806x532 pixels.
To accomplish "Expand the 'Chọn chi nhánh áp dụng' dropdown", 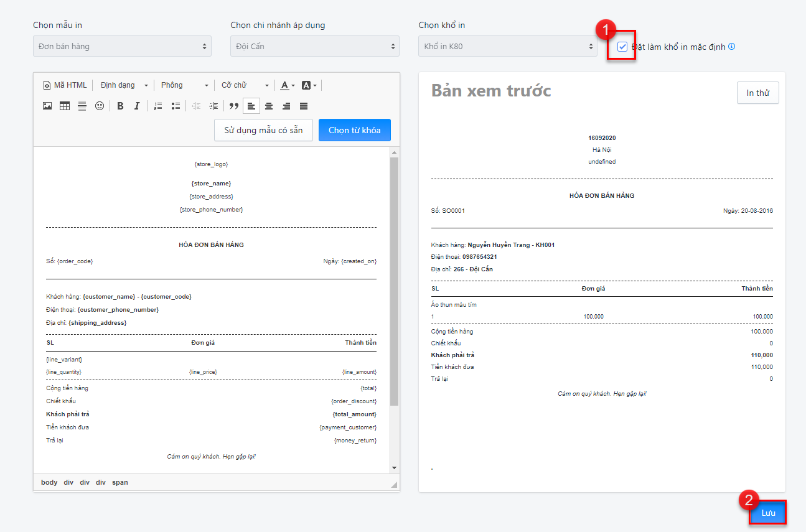I will (x=314, y=46).
